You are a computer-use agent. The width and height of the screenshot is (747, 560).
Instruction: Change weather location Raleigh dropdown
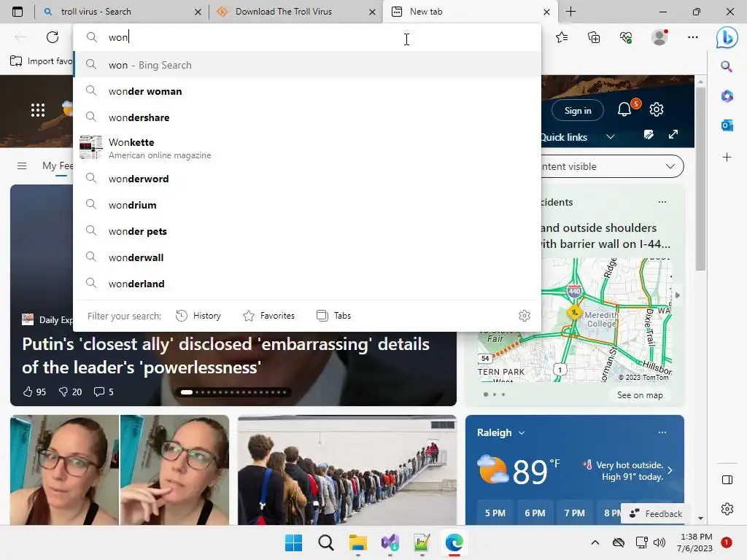(500, 432)
